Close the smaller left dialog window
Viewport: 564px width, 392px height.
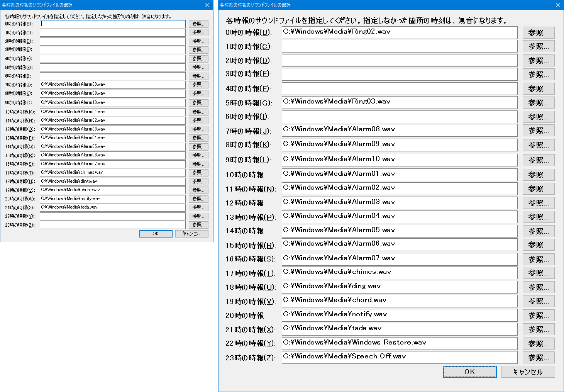pyautogui.click(x=207, y=5)
